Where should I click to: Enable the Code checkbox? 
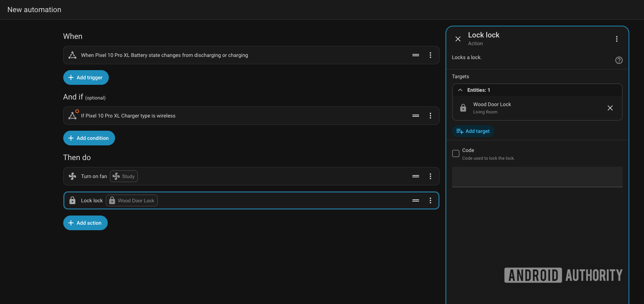coord(456,153)
